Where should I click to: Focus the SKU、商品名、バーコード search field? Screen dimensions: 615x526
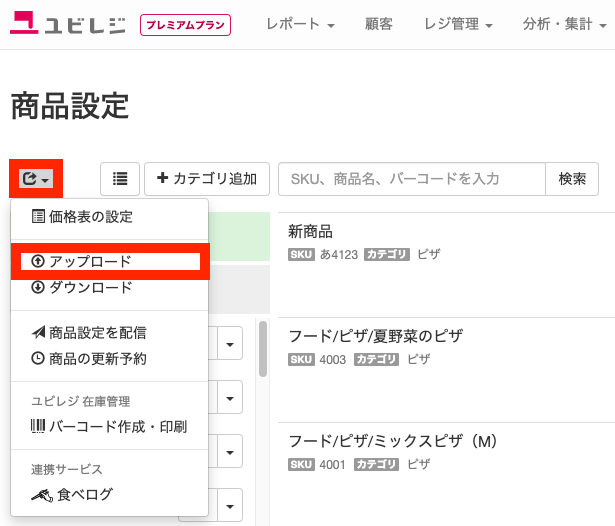(x=412, y=179)
